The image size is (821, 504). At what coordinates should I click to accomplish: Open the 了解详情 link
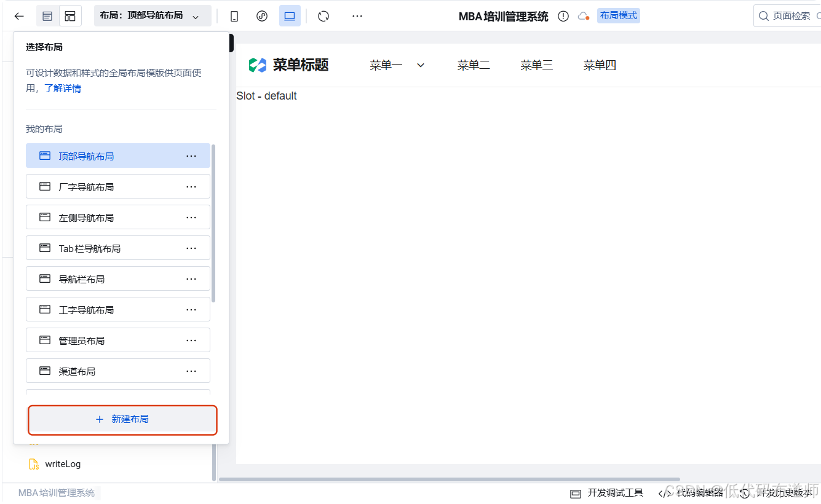pos(63,88)
